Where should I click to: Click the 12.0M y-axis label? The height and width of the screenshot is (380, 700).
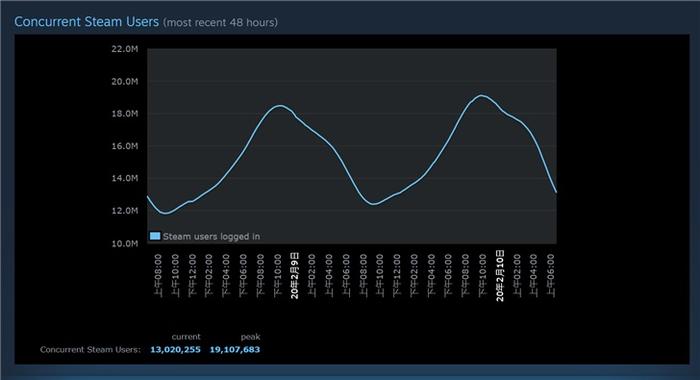coord(125,211)
